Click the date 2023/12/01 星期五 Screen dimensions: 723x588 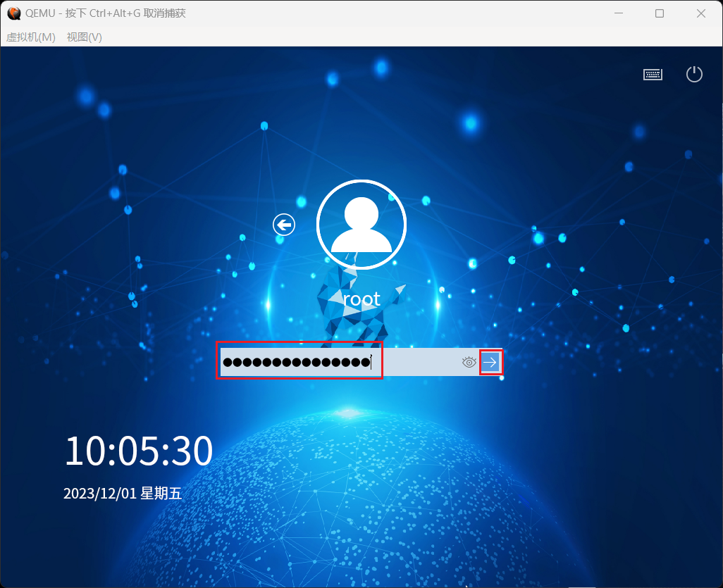click(123, 494)
